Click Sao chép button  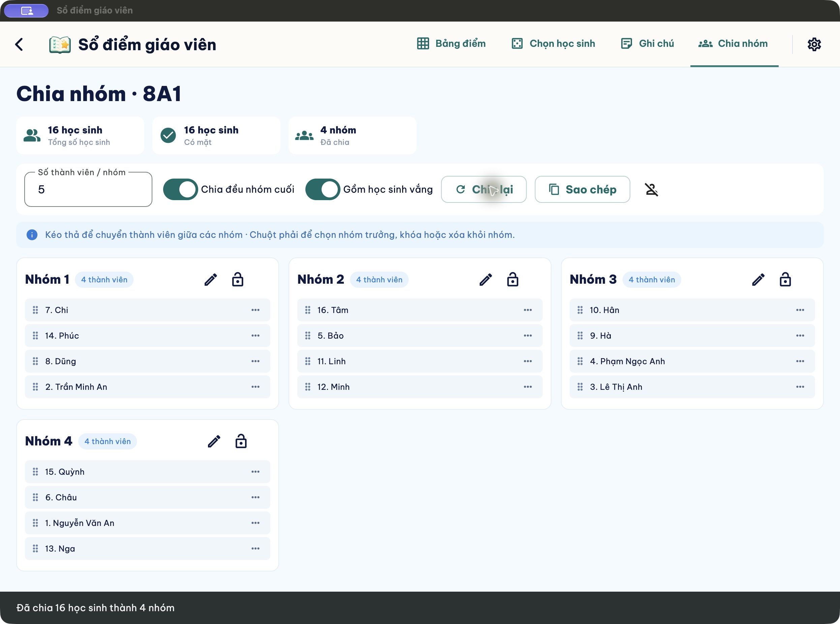click(582, 189)
